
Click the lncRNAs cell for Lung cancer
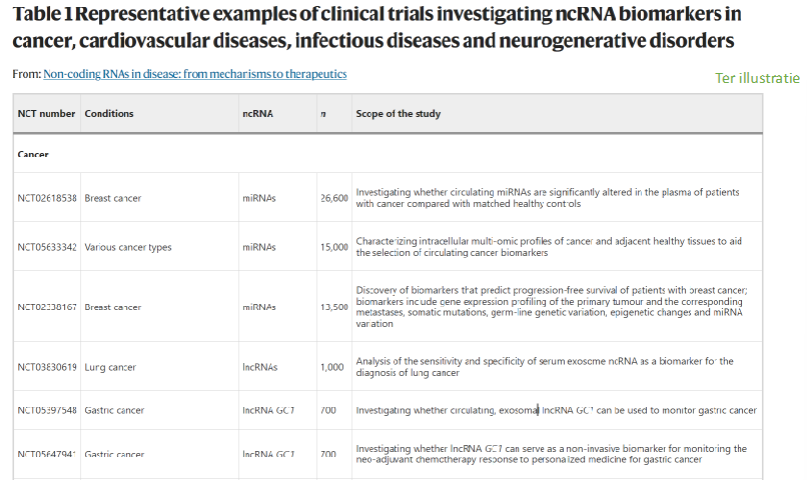pos(259,368)
